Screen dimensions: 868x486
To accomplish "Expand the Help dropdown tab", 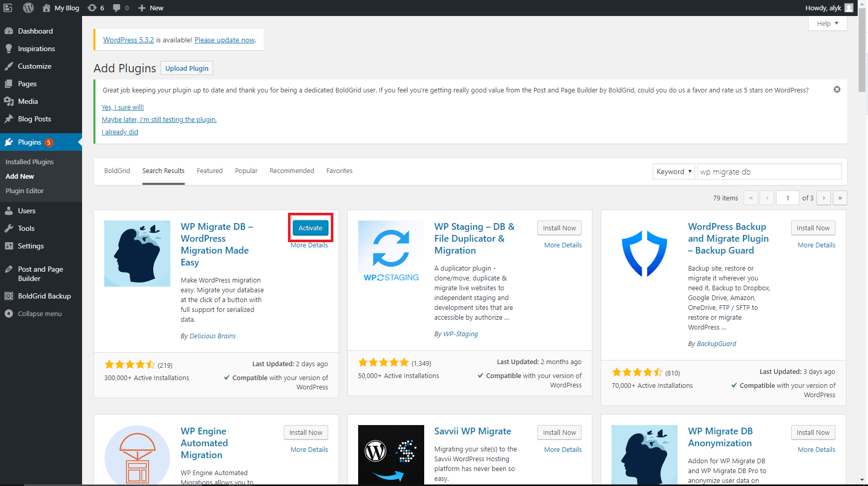I will pos(827,23).
